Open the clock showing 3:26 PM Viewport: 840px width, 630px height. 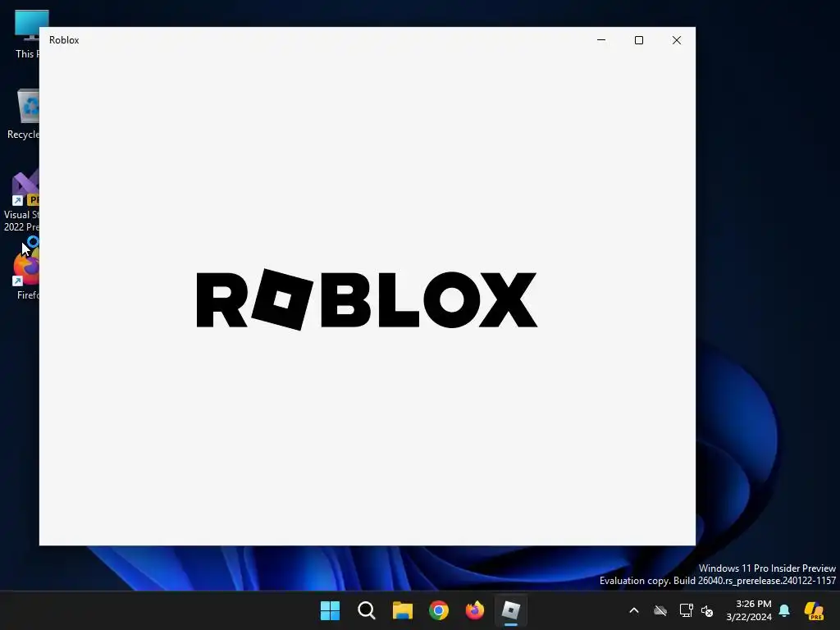pyautogui.click(x=749, y=610)
